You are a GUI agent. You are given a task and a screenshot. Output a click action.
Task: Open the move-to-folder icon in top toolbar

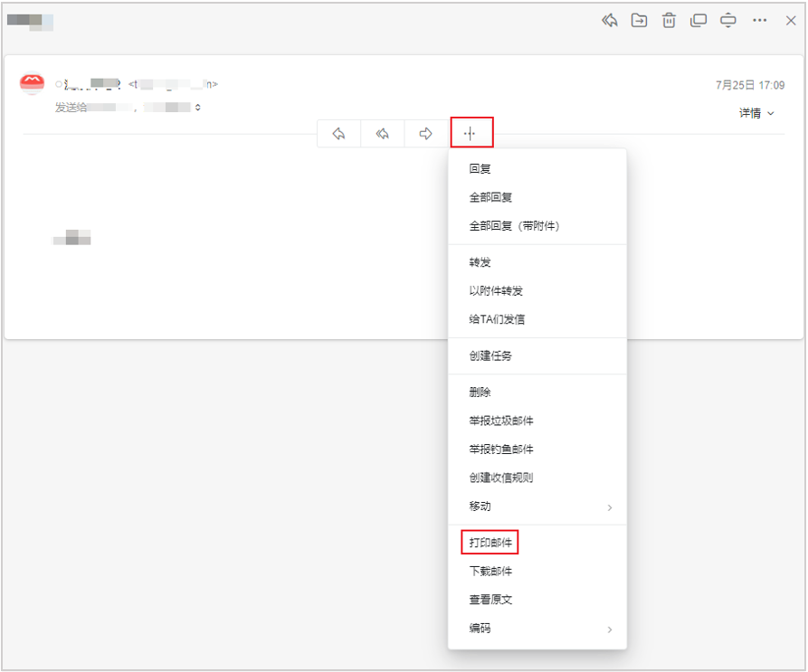(639, 20)
